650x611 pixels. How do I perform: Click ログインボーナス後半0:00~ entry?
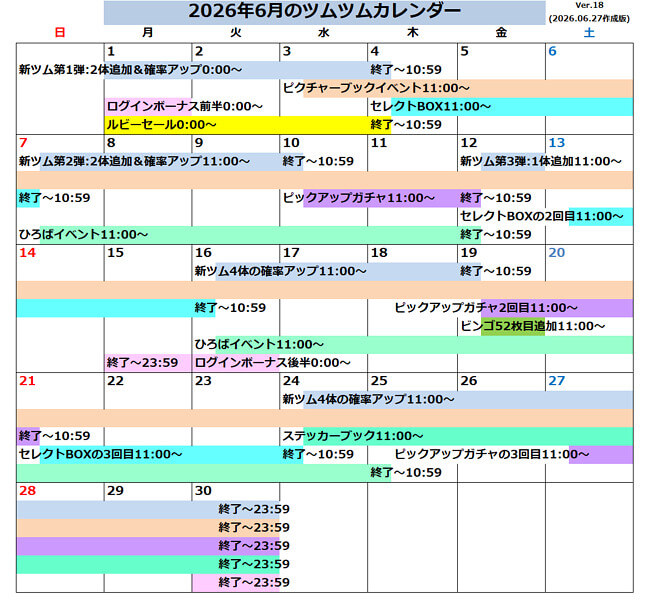(273, 363)
